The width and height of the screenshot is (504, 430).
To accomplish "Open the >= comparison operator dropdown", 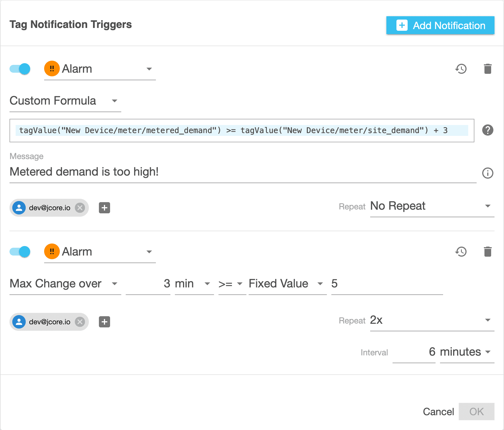I will [232, 284].
